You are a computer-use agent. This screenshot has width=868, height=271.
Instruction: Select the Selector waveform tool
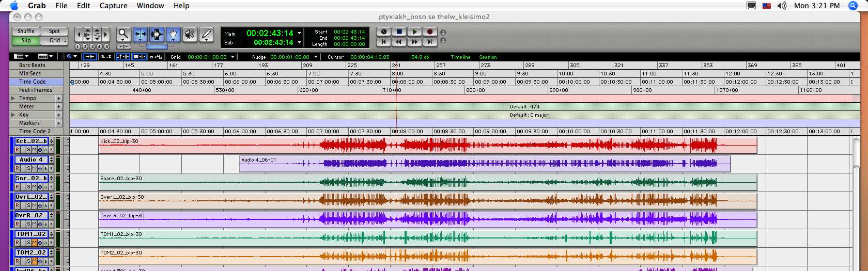click(157, 35)
